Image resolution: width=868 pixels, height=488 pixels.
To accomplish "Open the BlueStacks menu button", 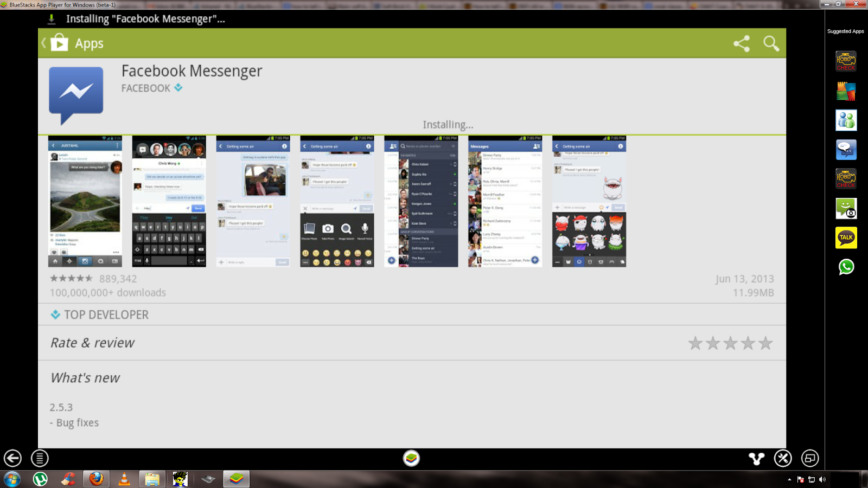I will tap(40, 458).
